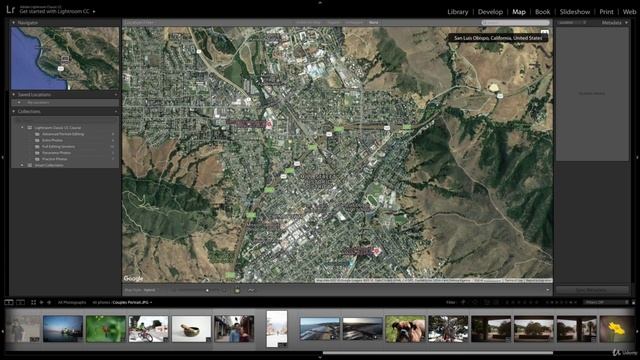Image resolution: width=640 pixels, height=360 pixels.
Task: Select the boat on water thumbnail
Action: (x=63, y=329)
